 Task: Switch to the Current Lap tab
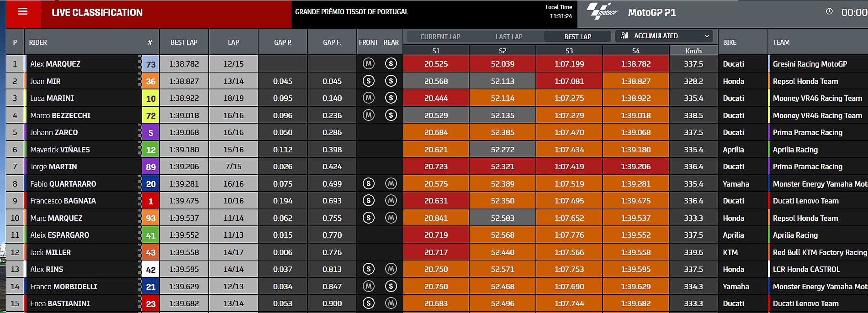point(440,37)
